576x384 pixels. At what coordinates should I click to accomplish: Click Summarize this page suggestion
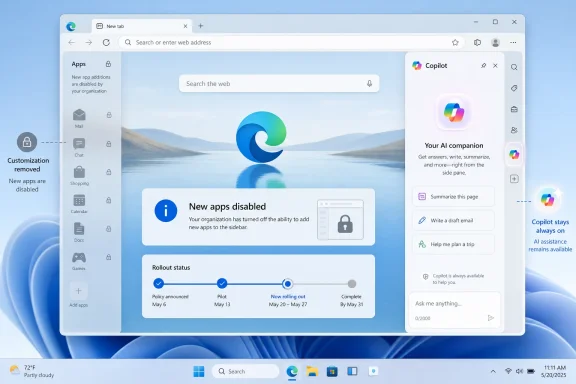pos(454,197)
